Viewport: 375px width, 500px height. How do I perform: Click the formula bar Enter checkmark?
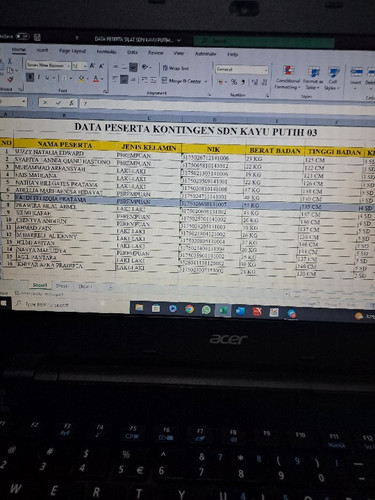tap(58, 103)
